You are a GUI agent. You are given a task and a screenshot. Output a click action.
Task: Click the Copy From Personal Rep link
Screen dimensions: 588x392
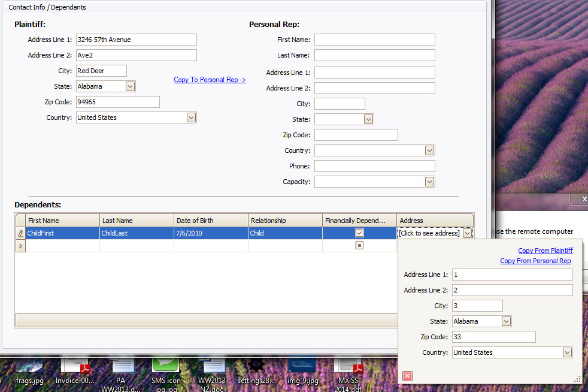(535, 261)
